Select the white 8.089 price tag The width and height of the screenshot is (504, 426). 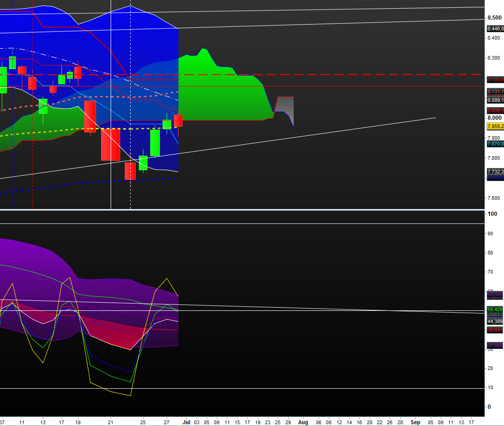(495, 100)
